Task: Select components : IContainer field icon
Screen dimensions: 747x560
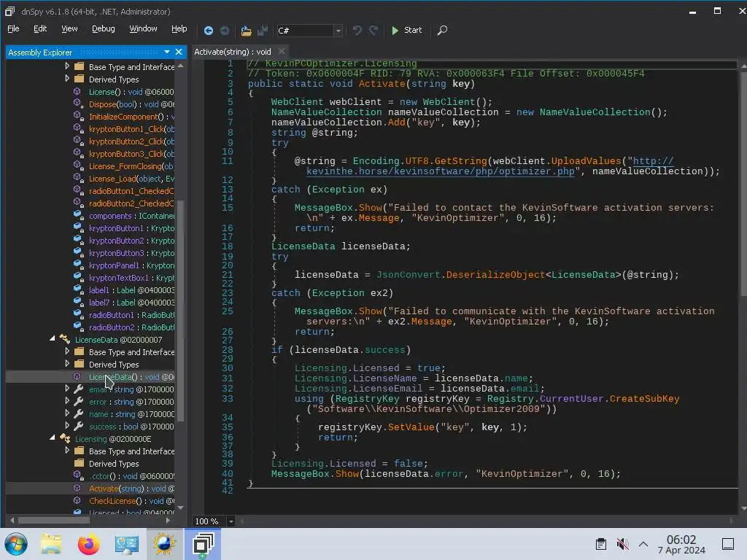Action: pos(77,215)
